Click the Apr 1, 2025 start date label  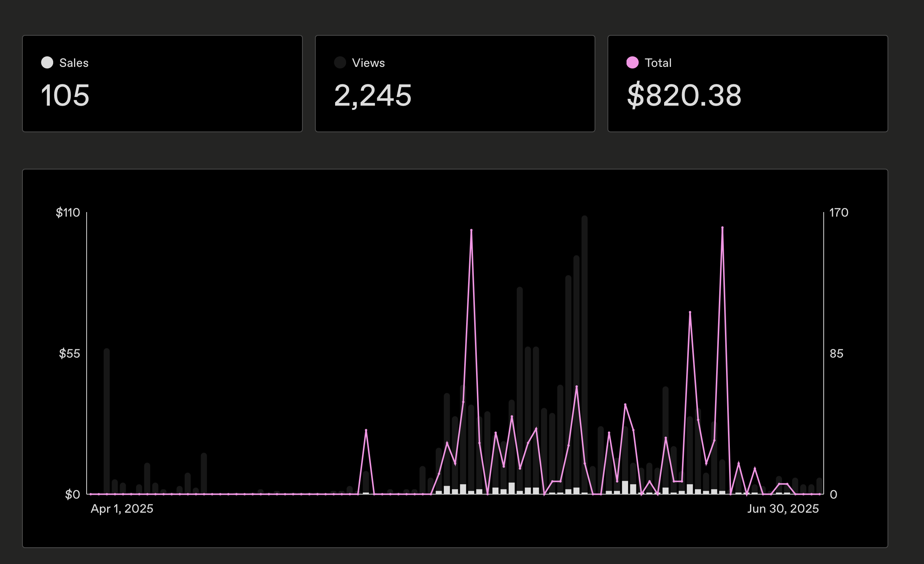point(122,509)
